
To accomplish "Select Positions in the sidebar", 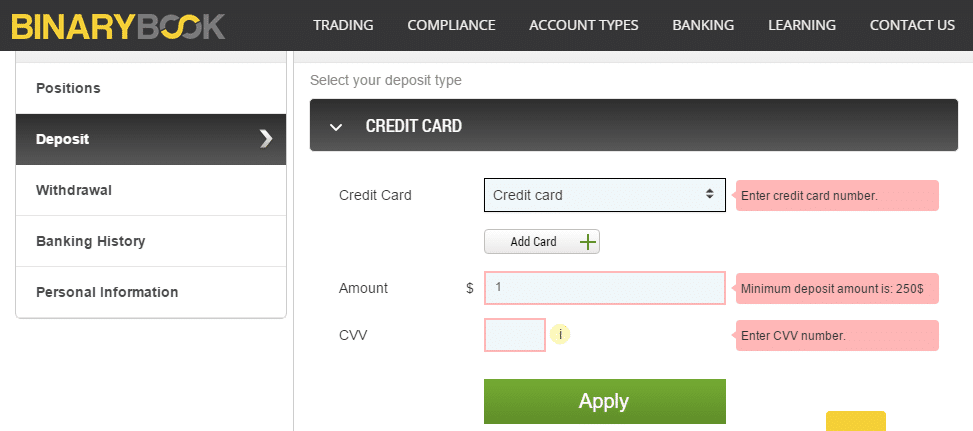I will click(x=151, y=88).
